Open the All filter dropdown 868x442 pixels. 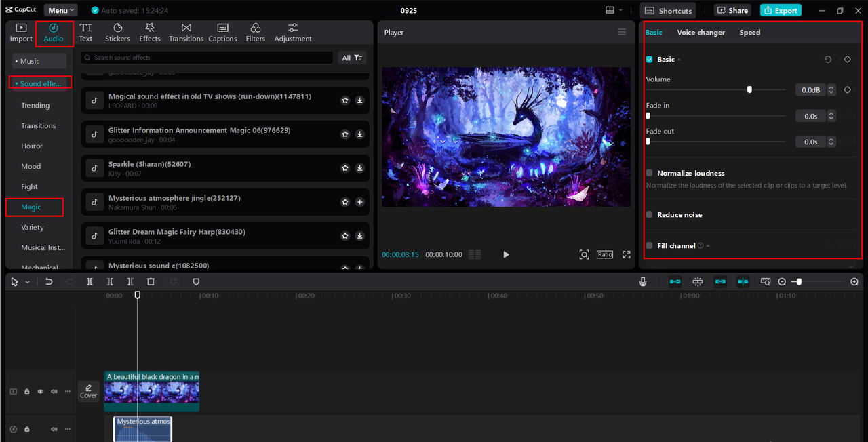(x=353, y=58)
